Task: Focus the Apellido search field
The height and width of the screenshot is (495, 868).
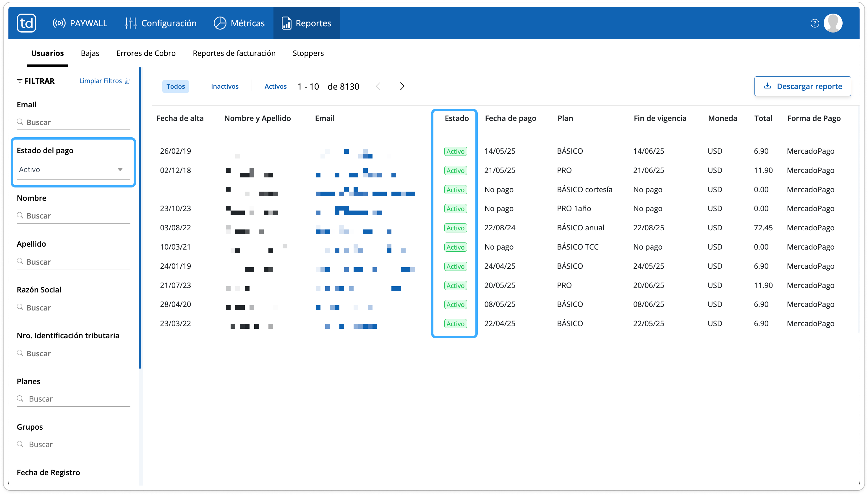Action: point(73,261)
